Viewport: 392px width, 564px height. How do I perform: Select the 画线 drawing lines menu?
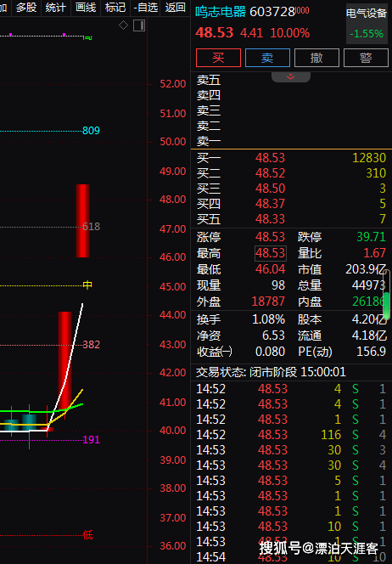click(86, 7)
